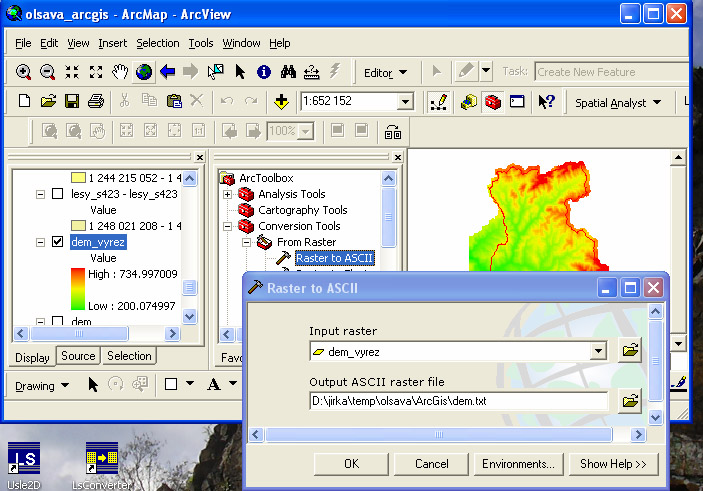Image resolution: width=703 pixels, height=491 pixels.
Task: Browse for the Input raster folder icon
Action: 630,350
